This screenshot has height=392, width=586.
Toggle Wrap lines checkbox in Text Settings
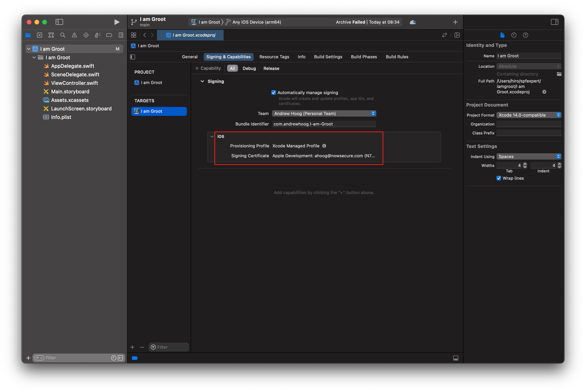[498, 178]
